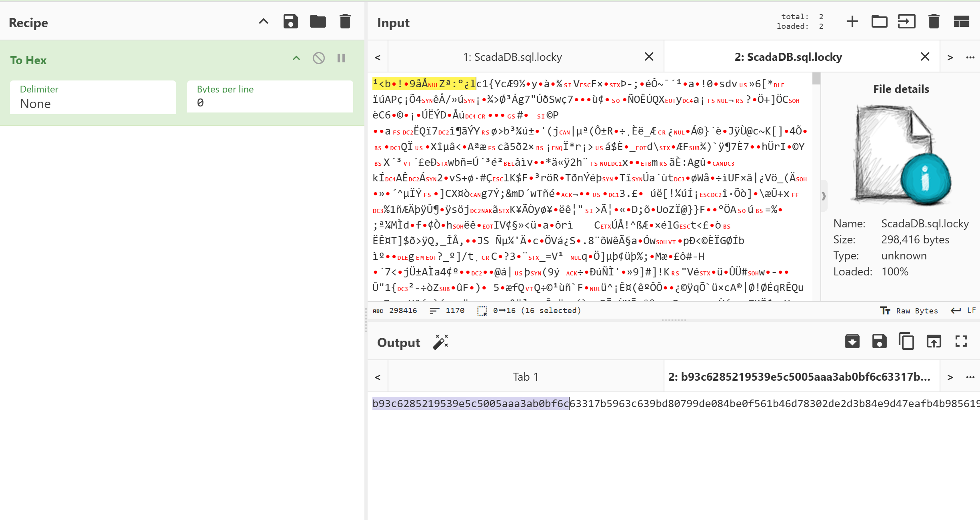
Task: Add a new input tab
Action: 852,22
